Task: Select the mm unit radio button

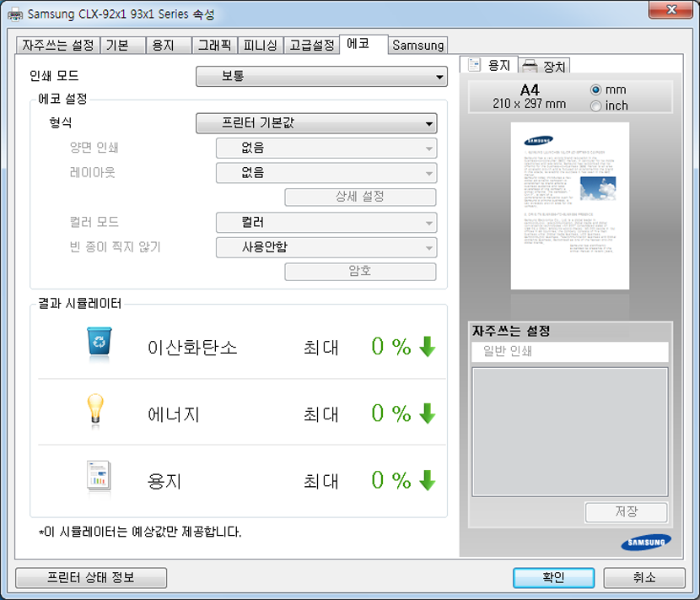Action: [x=595, y=89]
